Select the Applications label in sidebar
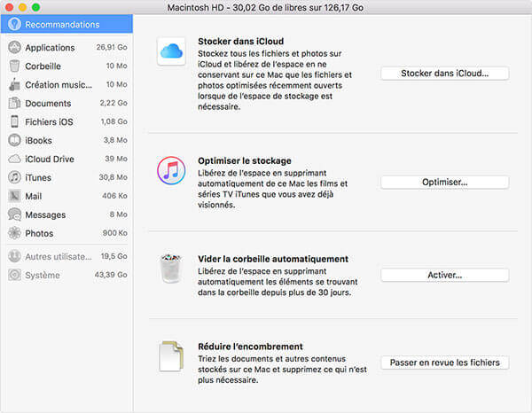Screen dimensions: 532x413 pyautogui.click(x=50, y=48)
